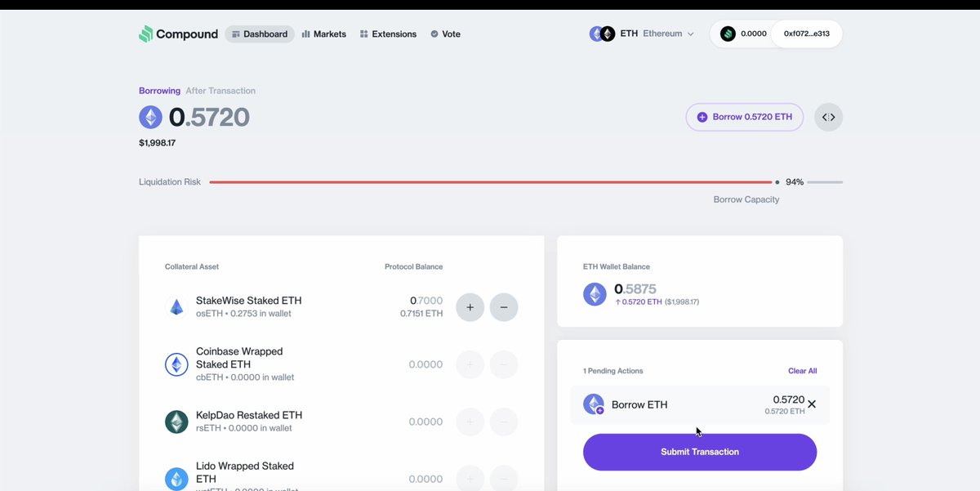Remove the Borrow ETH pending action
The image size is (980, 491).
coord(812,404)
